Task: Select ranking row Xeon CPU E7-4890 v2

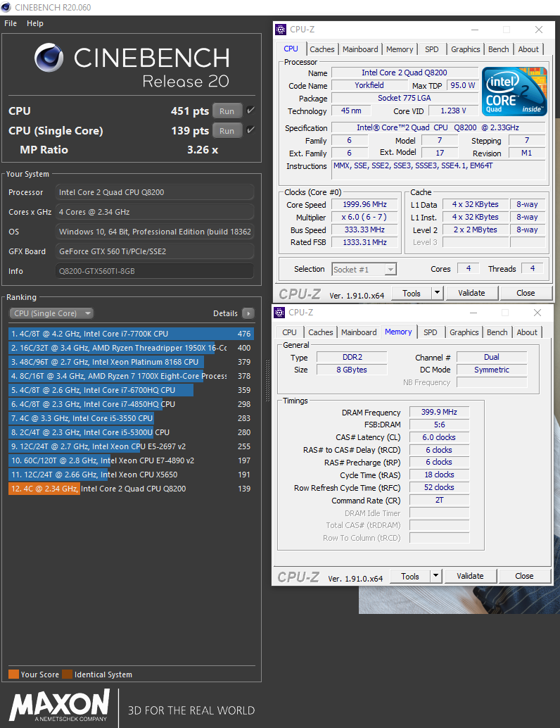Action: (131, 460)
